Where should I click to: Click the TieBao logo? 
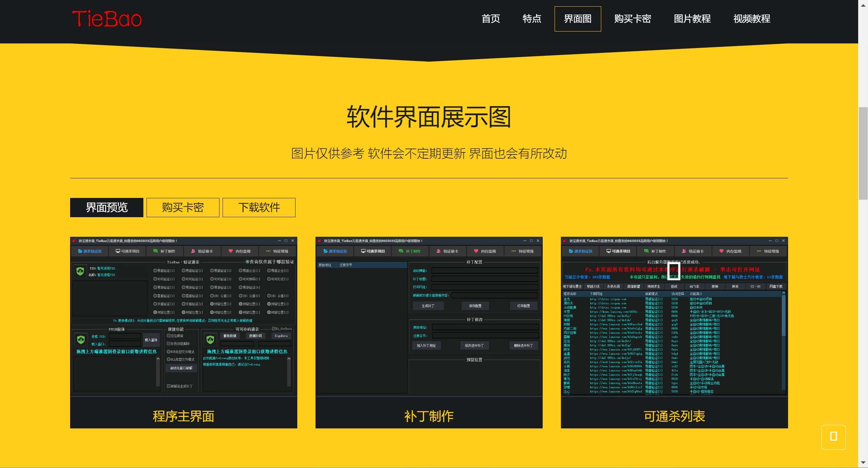click(x=107, y=19)
